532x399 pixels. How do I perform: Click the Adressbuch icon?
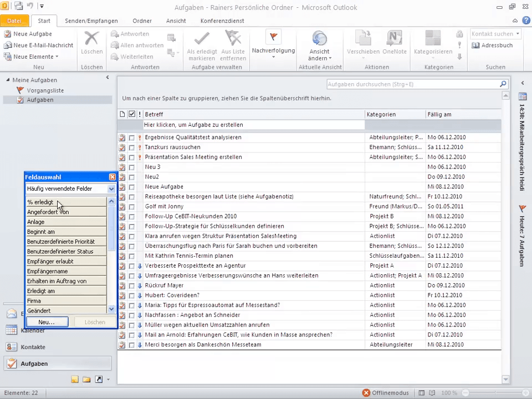point(475,45)
